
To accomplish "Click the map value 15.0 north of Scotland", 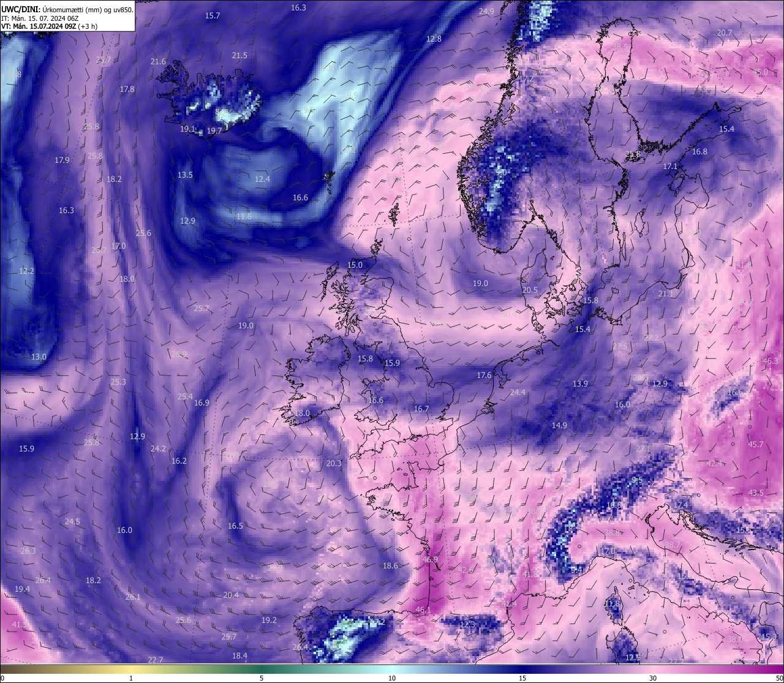I will click(x=355, y=265).
